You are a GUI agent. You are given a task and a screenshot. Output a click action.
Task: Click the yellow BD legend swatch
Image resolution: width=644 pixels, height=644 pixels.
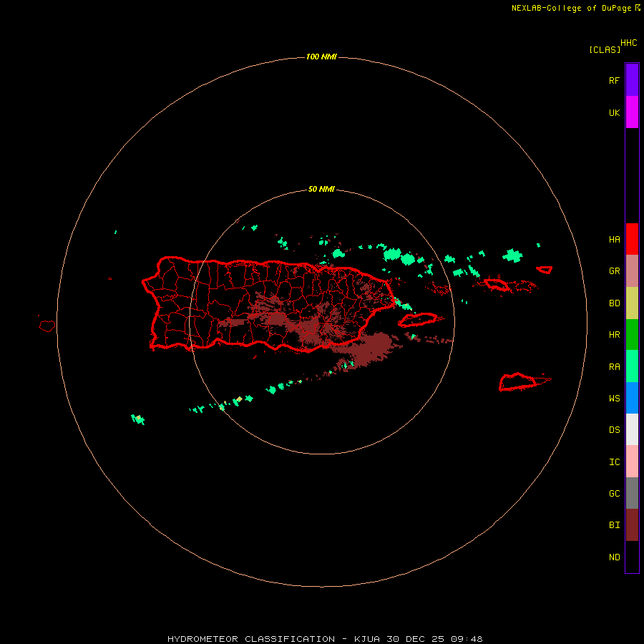click(632, 303)
